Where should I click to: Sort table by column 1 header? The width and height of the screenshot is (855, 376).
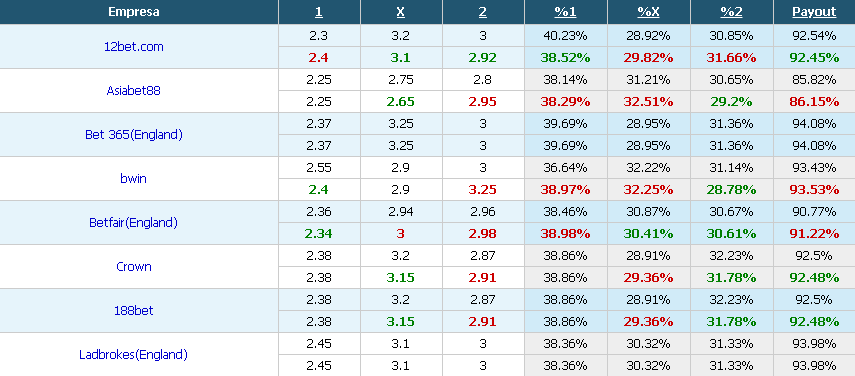click(x=319, y=12)
